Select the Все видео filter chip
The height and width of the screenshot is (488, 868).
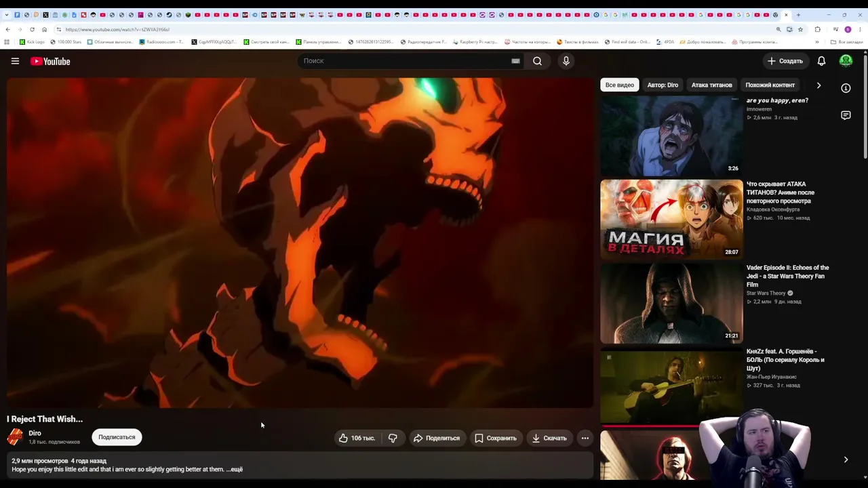[620, 85]
